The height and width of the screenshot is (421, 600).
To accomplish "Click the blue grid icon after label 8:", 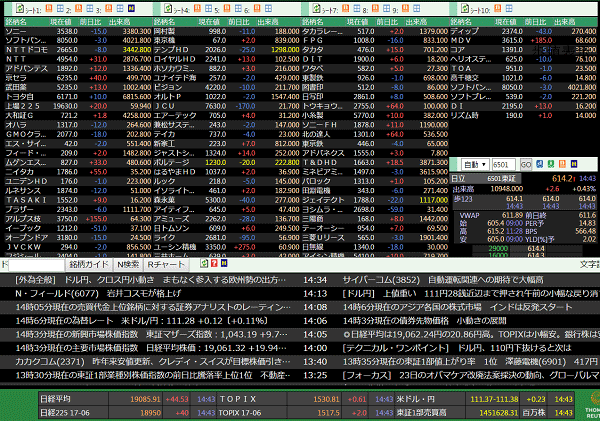I will (386, 8).
